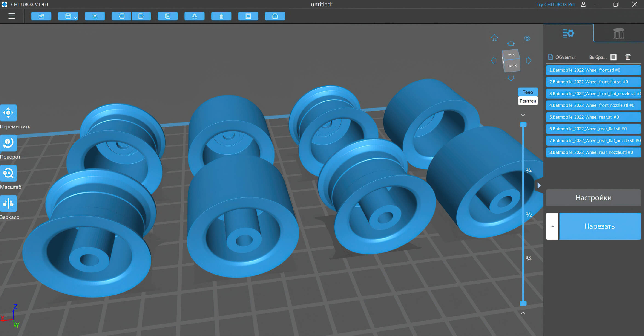The image size is (644, 336).
Task: Collapse the right side panel arrow
Action: pyautogui.click(x=539, y=185)
